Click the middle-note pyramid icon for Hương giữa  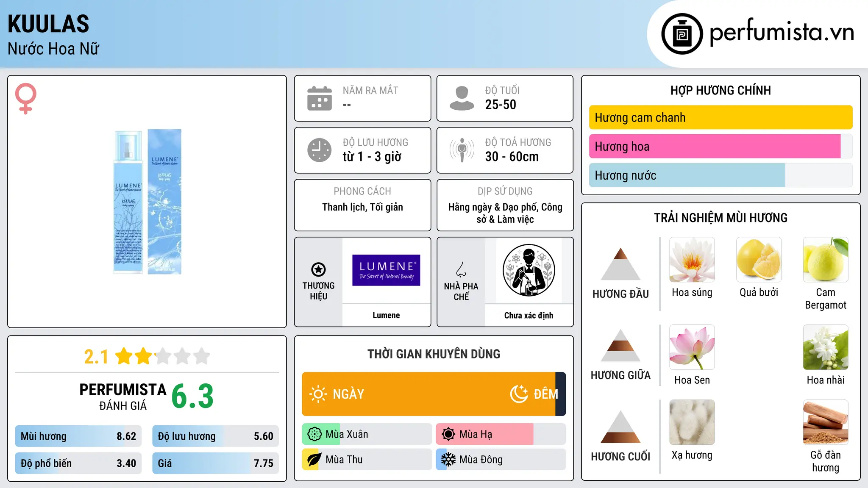click(620, 345)
